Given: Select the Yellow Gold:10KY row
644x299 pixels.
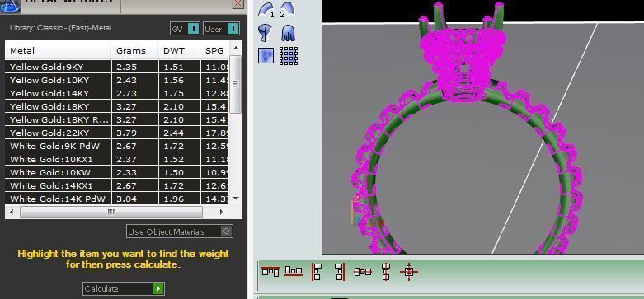Looking at the screenshot, I should pos(116,80).
